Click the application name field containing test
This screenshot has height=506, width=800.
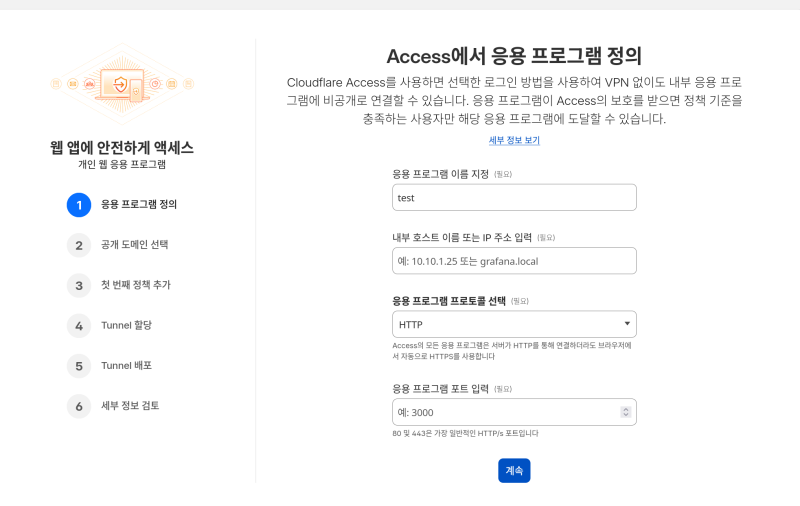click(514, 198)
